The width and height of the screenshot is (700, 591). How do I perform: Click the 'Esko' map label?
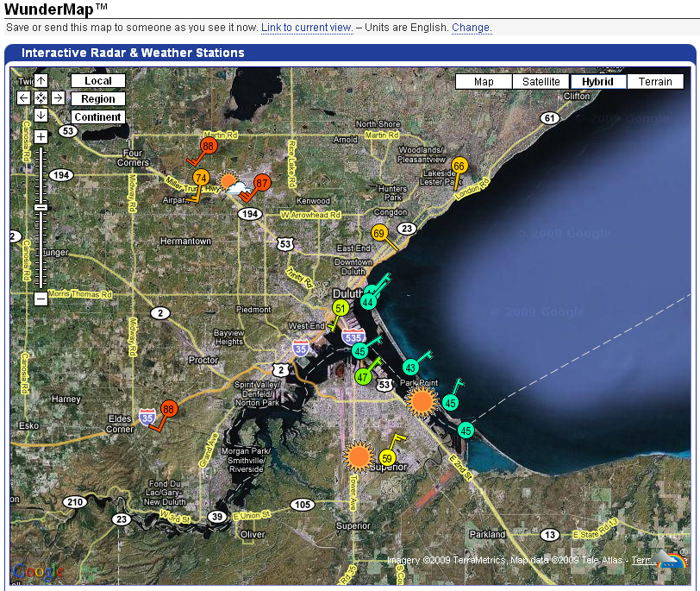click(28, 425)
